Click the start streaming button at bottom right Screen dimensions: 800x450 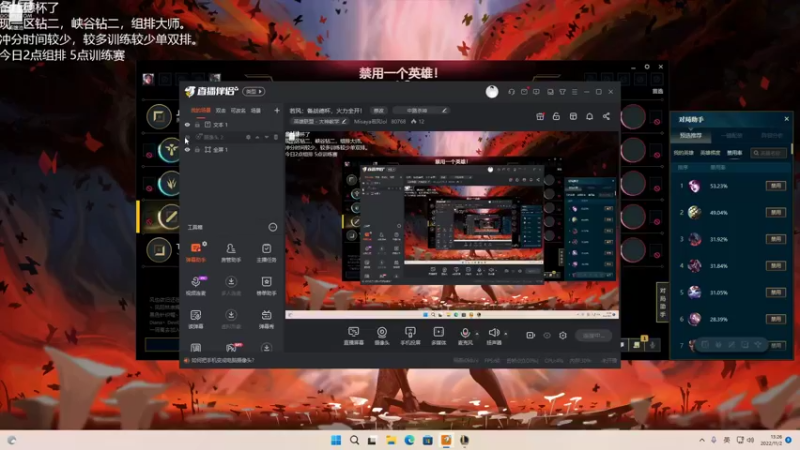593,335
